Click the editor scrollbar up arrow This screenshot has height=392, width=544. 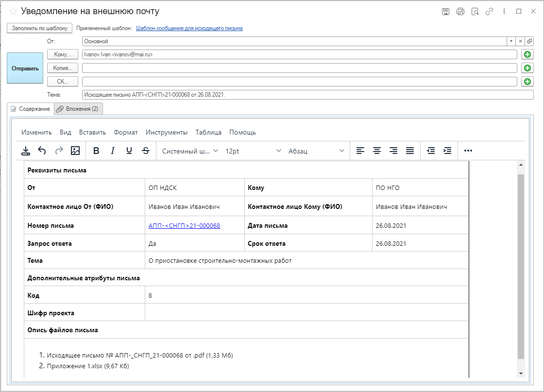click(x=521, y=165)
